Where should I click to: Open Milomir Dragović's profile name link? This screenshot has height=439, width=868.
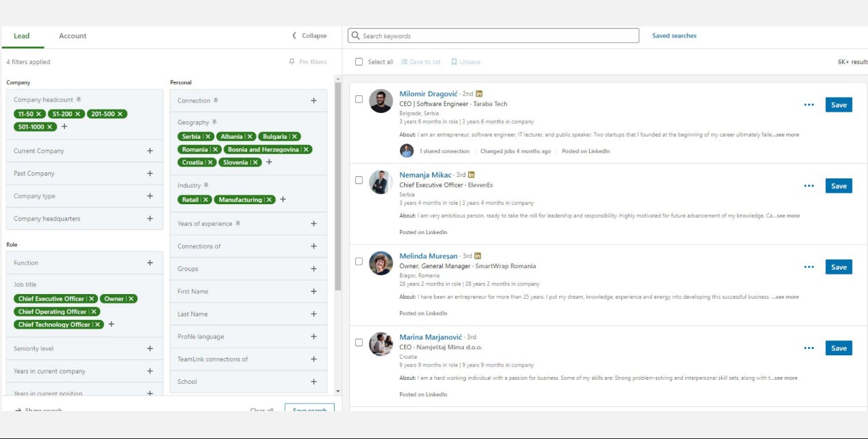[429, 94]
